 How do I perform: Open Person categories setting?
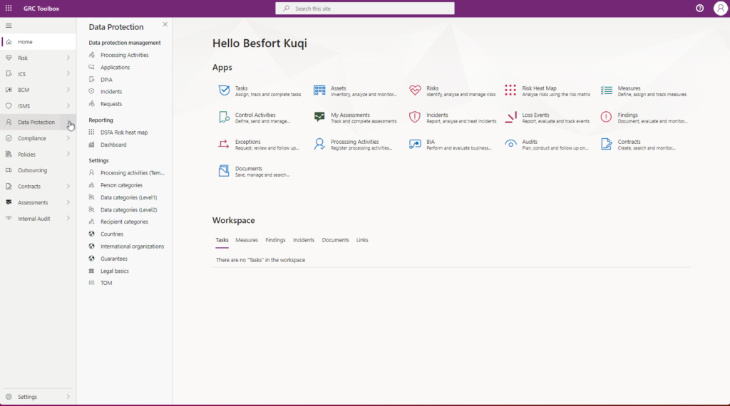tap(121, 185)
